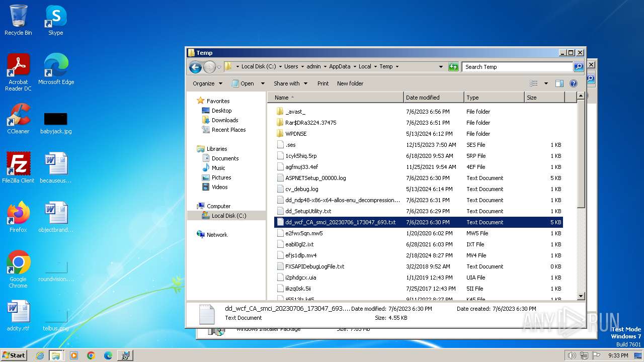Open the Recycle Bin desktop icon
This screenshot has width=644, height=362.
coord(18,20)
